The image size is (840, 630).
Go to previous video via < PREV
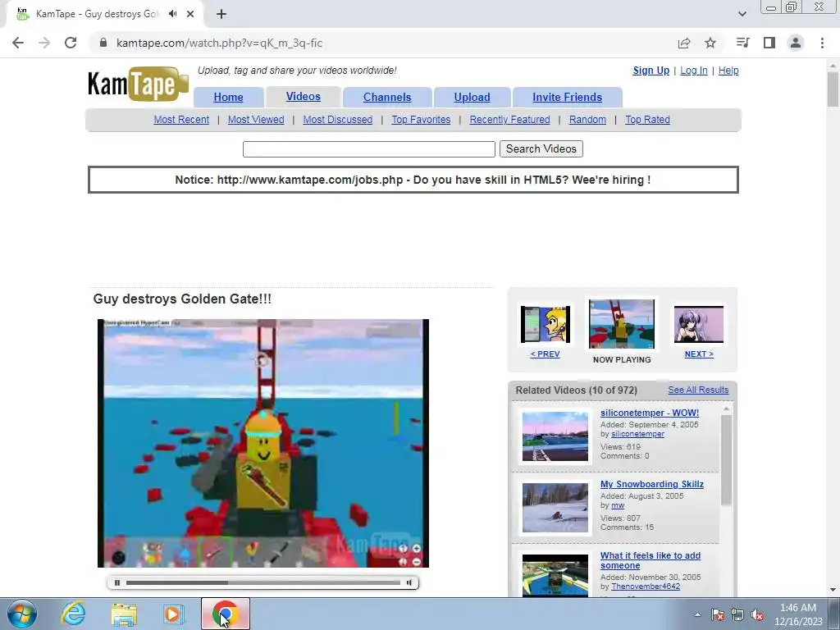[545, 354]
